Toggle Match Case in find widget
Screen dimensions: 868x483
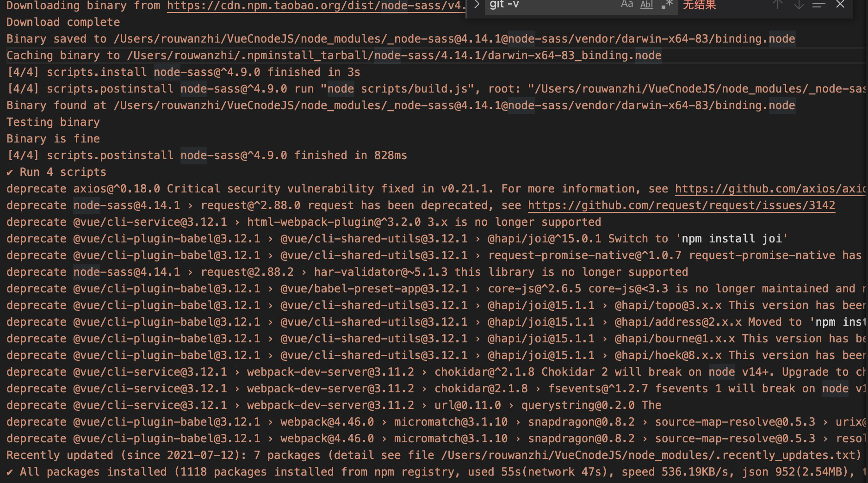point(626,5)
